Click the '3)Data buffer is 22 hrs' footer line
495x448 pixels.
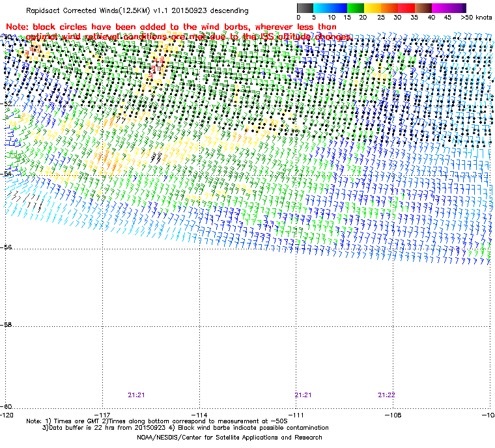(186, 428)
